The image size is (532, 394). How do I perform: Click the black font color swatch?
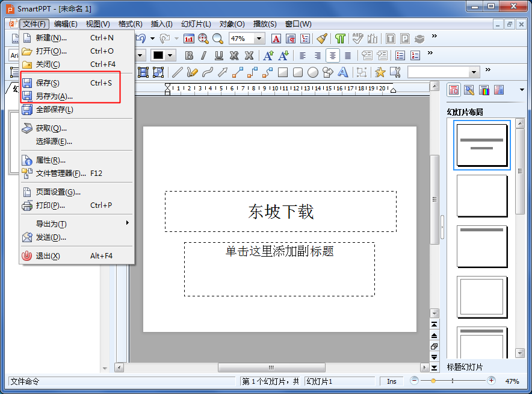158,55
